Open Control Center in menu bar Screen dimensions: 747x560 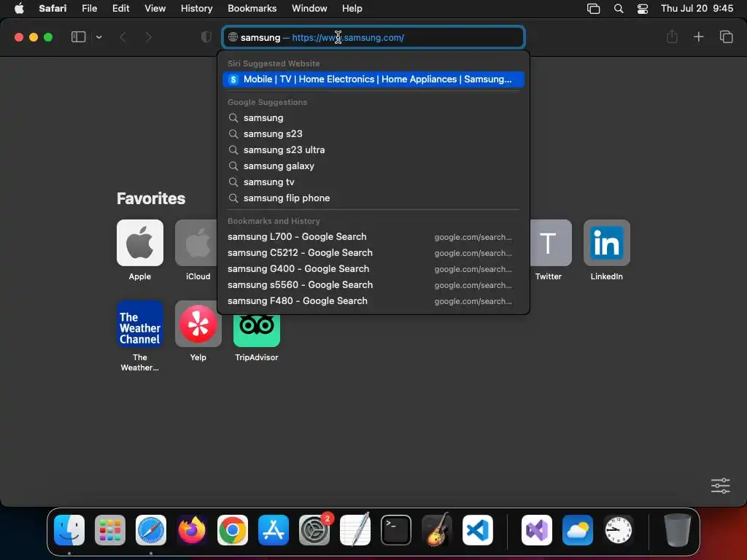point(642,9)
